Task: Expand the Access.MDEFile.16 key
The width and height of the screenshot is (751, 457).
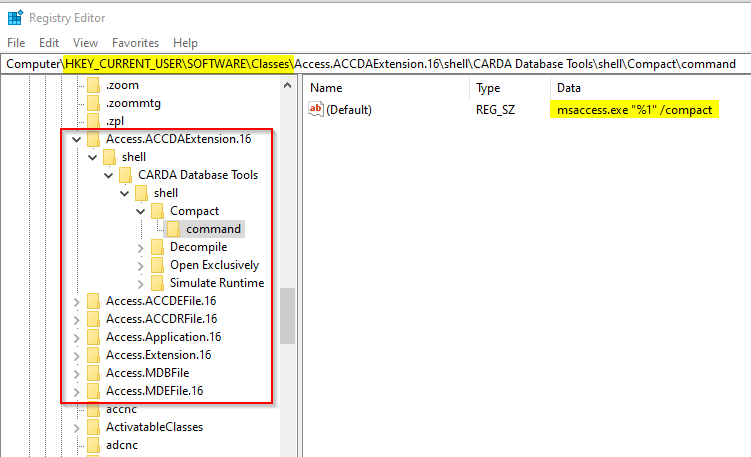Action: point(77,392)
